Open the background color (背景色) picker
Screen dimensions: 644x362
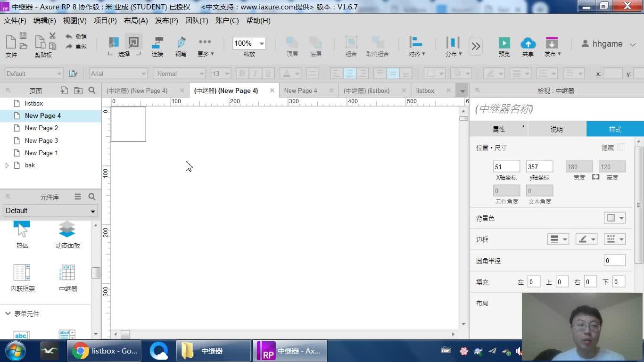tap(615, 218)
